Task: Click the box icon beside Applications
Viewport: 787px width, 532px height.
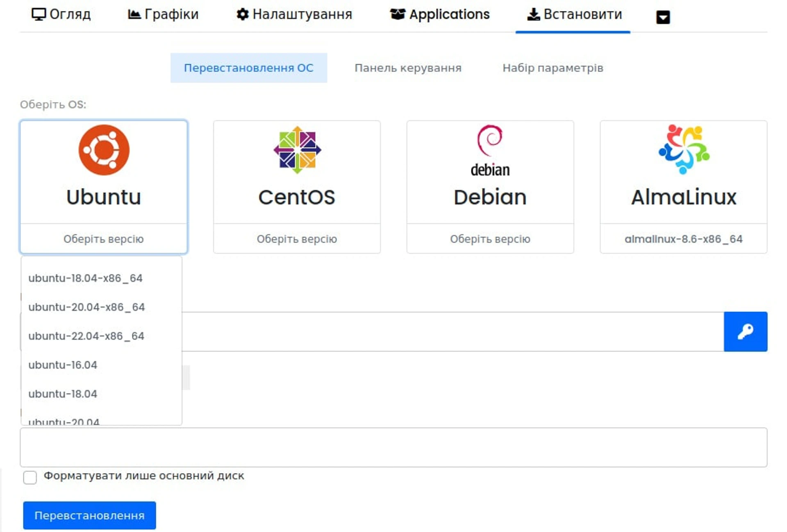Action: [x=397, y=14]
